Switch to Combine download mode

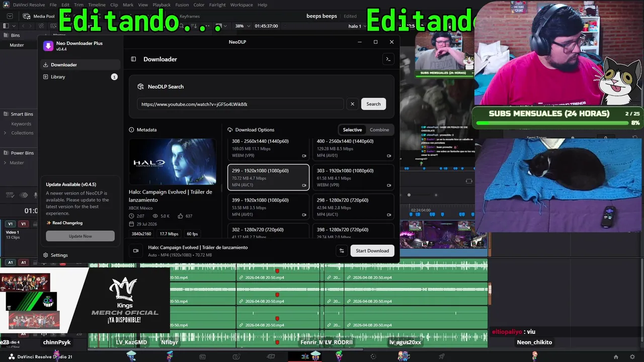coord(379,130)
